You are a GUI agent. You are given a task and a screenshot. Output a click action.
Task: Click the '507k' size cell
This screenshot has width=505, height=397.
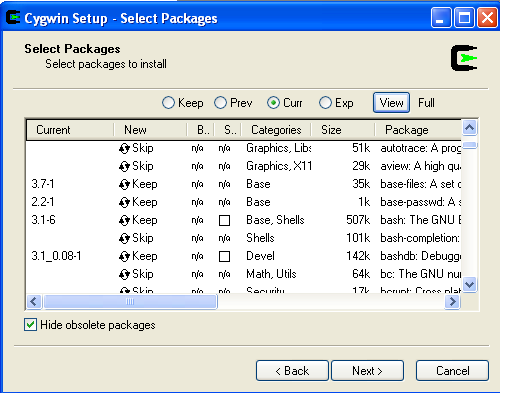pyautogui.click(x=358, y=220)
